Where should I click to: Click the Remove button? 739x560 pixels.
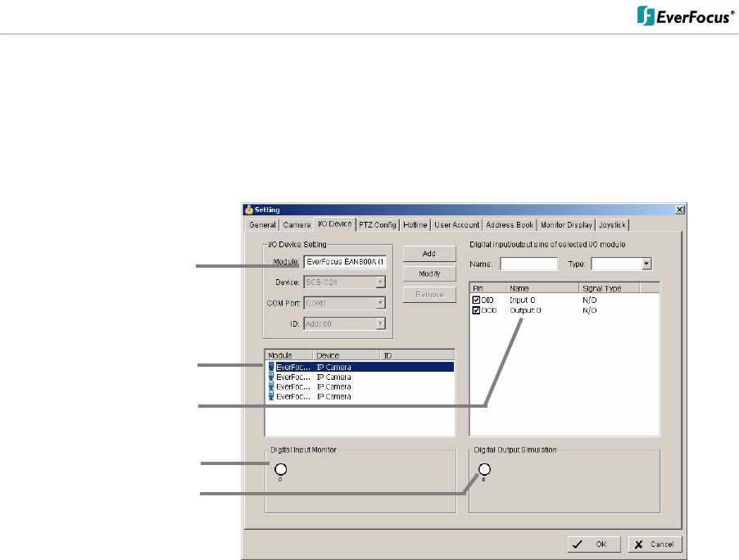(429, 295)
